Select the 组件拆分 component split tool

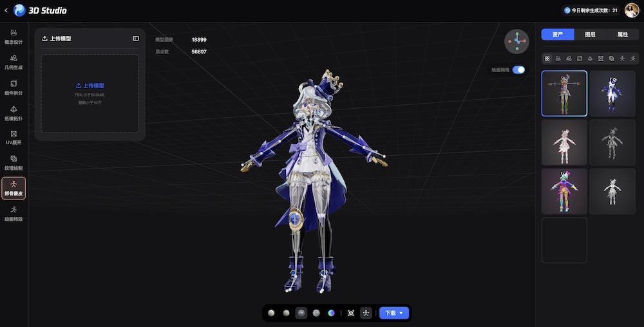pos(14,88)
